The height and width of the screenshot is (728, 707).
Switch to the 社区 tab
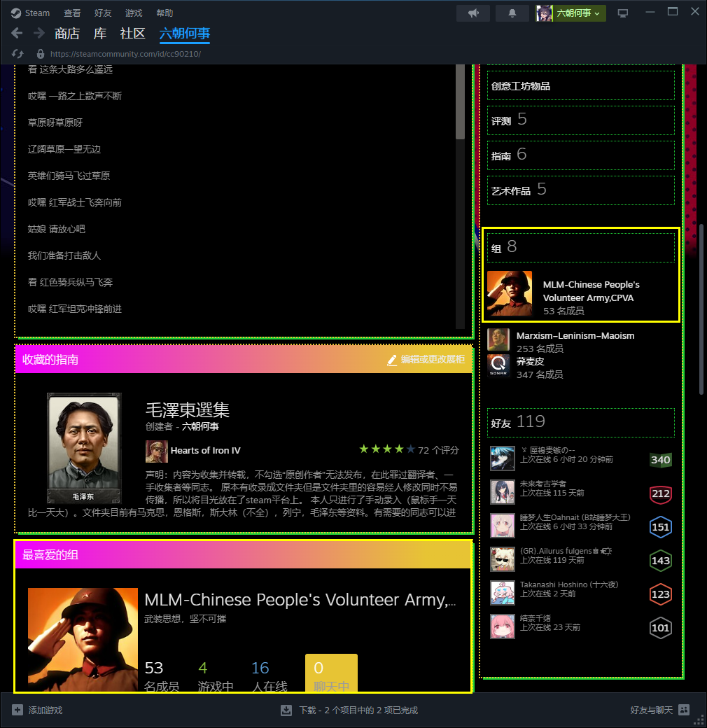(x=133, y=34)
